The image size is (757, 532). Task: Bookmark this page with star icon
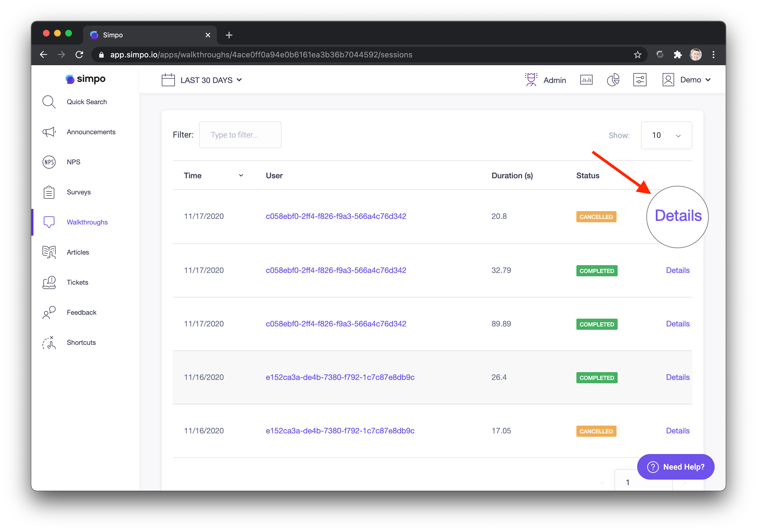637,55
